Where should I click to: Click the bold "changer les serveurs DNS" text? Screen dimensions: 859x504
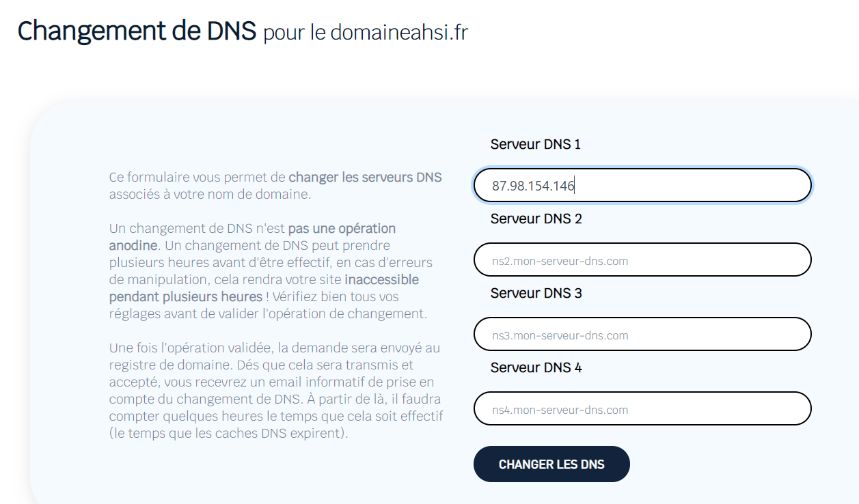tap(365, 178)
